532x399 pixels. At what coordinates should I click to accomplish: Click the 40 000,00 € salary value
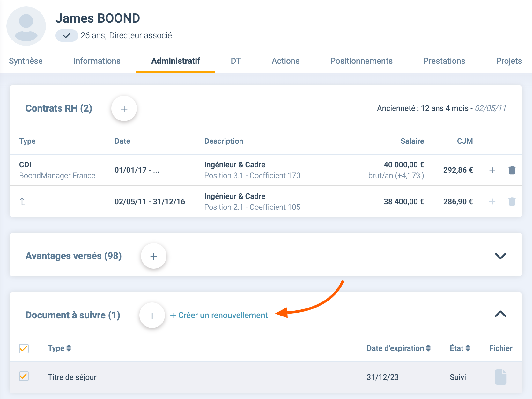(404, 165)
